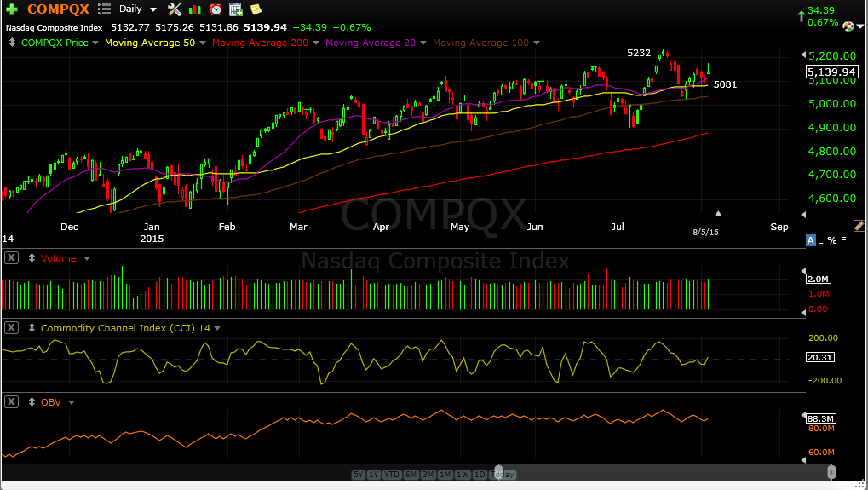Click the current price box 5,139.94
Screen dimensions: 868x490
[831, 72]
